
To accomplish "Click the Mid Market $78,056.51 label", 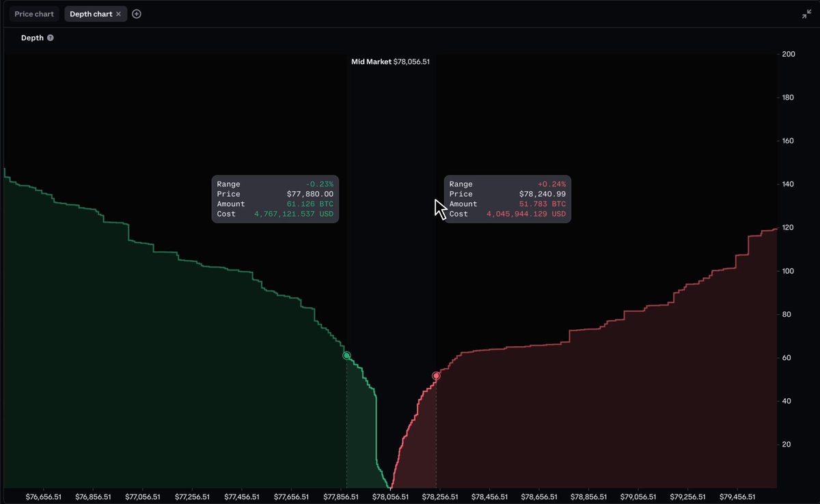I will [x=391, y=61].
